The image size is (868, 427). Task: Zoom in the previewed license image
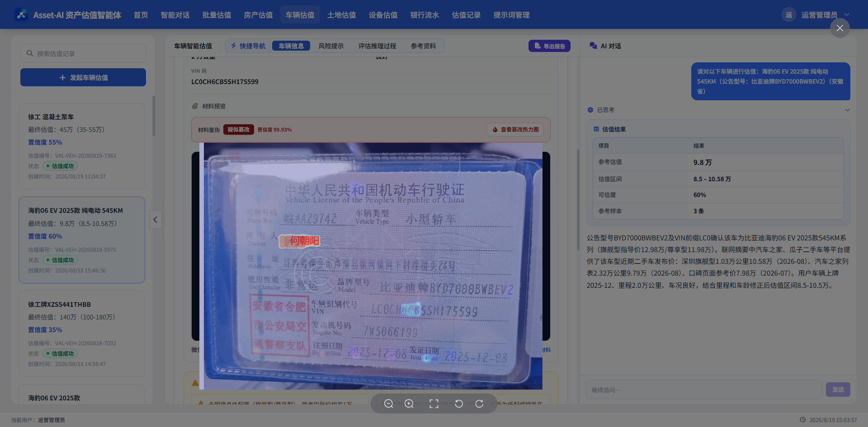(x=409, y=404)
